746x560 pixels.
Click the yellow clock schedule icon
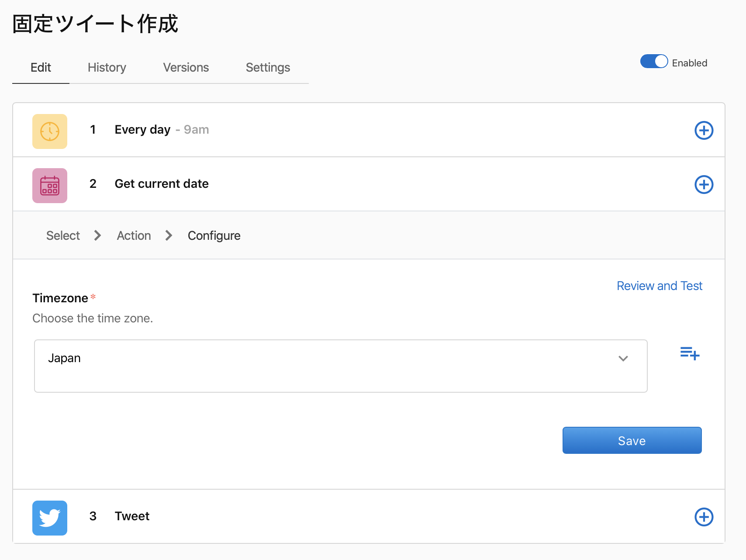[x=50, y=131]
